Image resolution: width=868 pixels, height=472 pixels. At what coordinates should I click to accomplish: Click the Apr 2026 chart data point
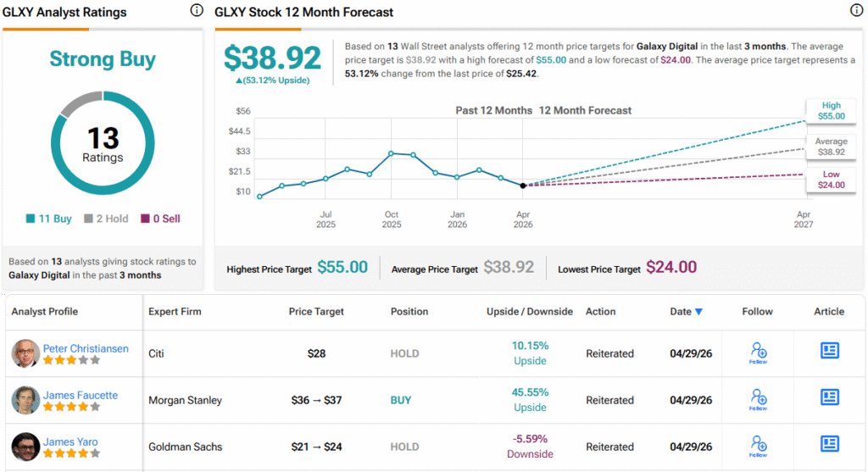click(x=523, y=185)
